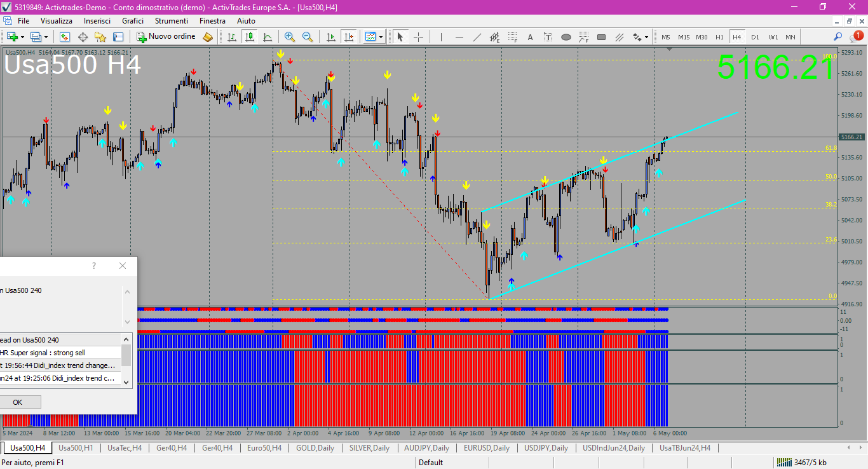Viewport: 868px width, 469px height.
Task: Toggle the Terminal panel icon
Action: tap(118, 37)
